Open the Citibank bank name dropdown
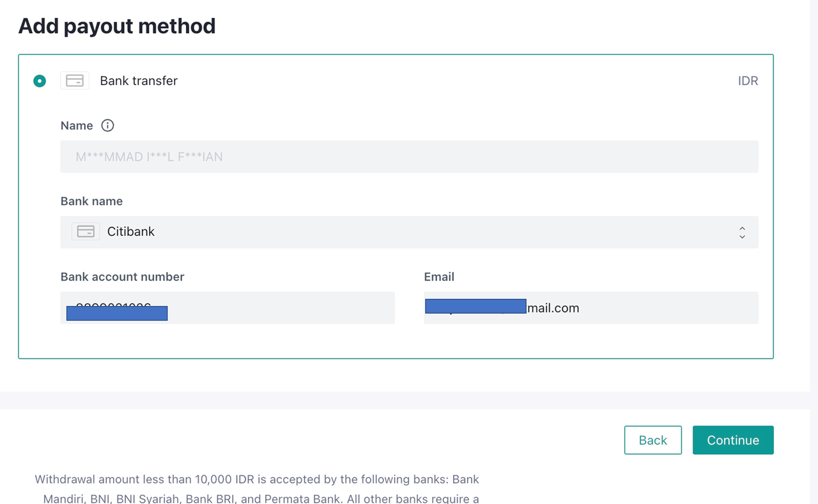Image resolution: width=818 pixels, height=504 pixels. point(409,232)
